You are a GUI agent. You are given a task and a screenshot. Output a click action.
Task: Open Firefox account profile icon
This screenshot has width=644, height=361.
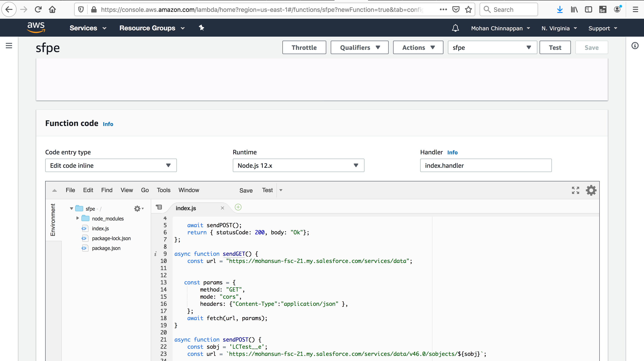[x=617, y=9]
